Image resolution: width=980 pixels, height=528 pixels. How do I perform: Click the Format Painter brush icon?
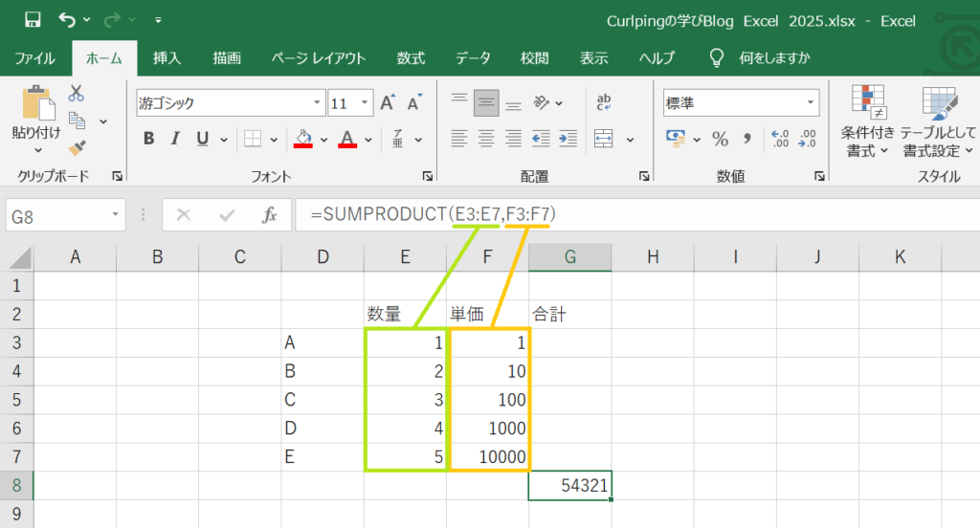click(x=77, y=148)
